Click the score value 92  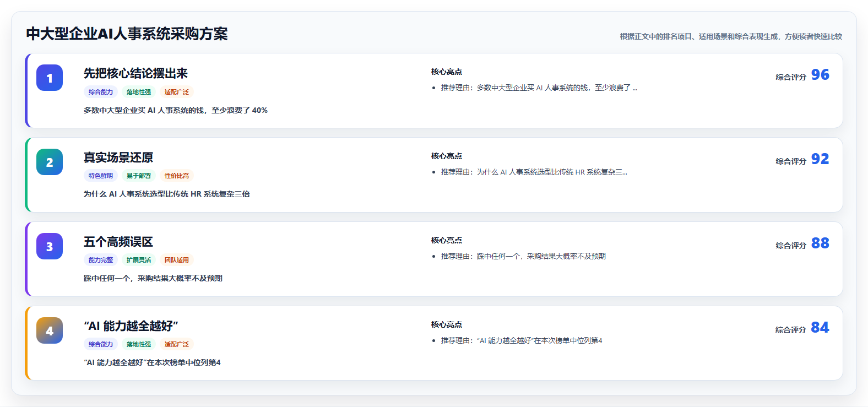[820, 159]
